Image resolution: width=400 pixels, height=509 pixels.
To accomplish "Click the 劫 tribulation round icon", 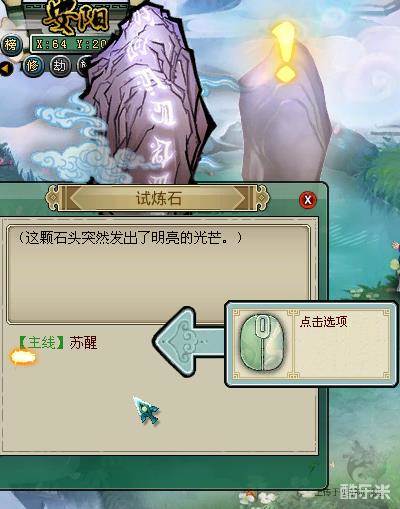I will pyautogui.click(x=59, y=65).
